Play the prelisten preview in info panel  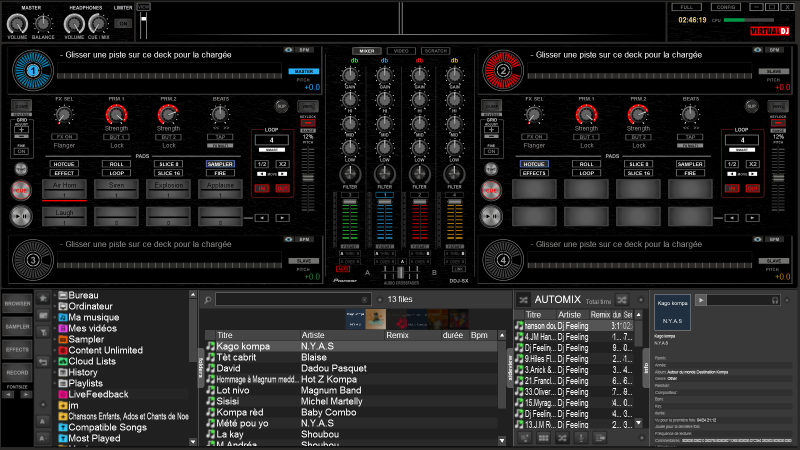pyautogui.click(x=701, y=300)
